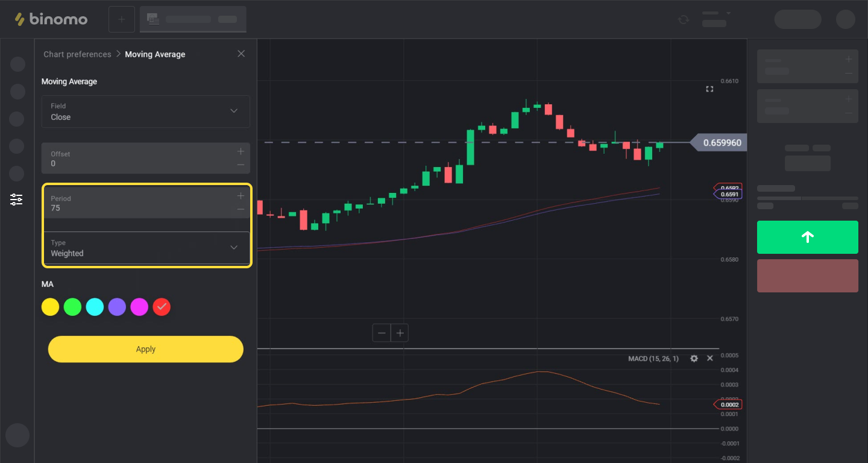Zoom out the chart with minus button
Screen dimensions: 868x463
tap(382, 333)
